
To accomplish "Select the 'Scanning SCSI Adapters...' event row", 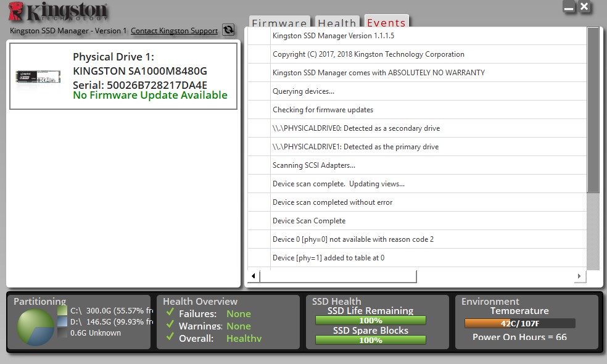I will pyautogui.click(x=417, y=165).
